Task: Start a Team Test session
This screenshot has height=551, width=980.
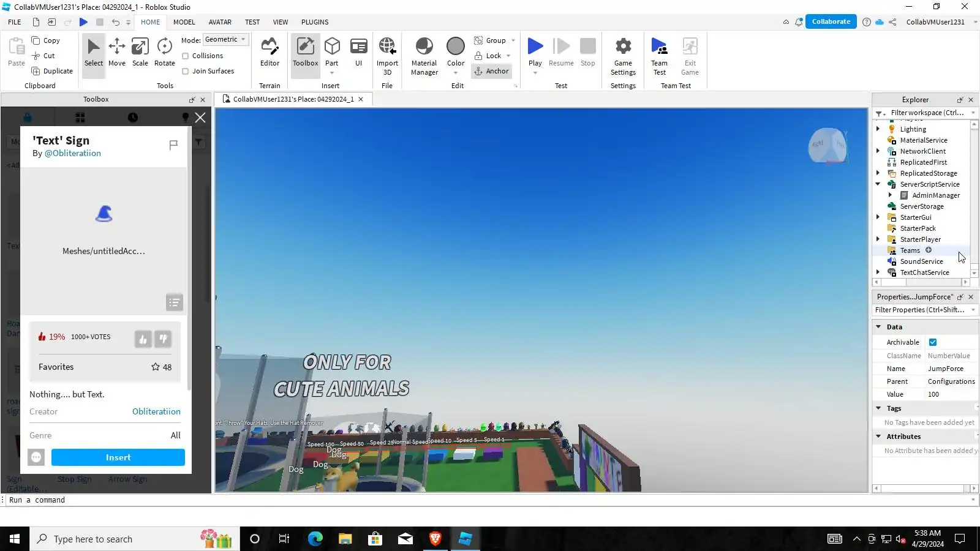Action: (660, 56)
